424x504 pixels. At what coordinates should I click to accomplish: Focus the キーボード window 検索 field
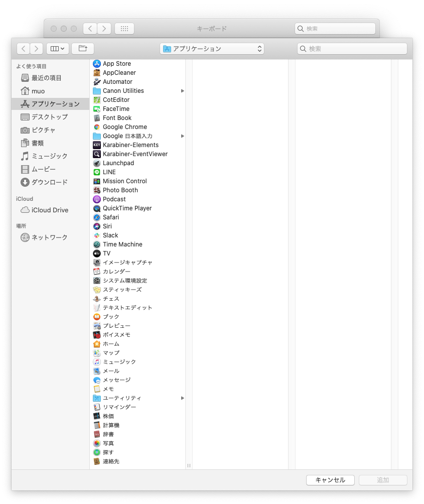click(335, 29)
